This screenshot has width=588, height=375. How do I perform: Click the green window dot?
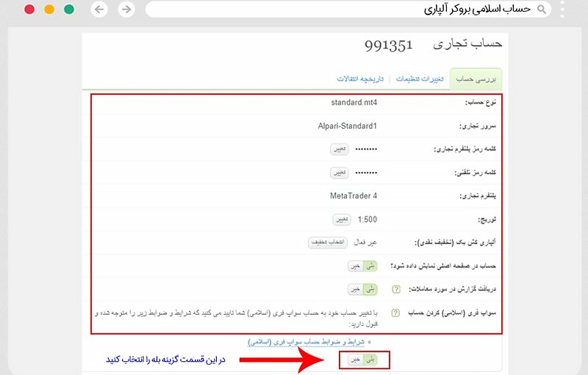(69, 10)
